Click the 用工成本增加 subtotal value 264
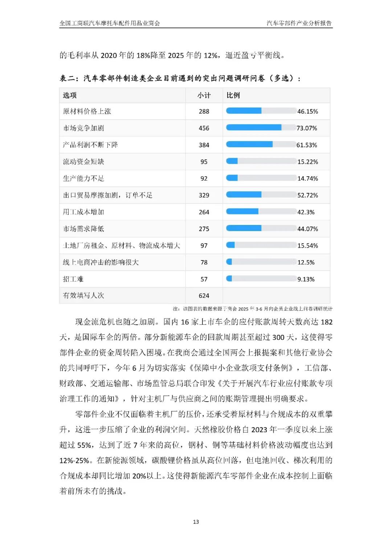 204,212
